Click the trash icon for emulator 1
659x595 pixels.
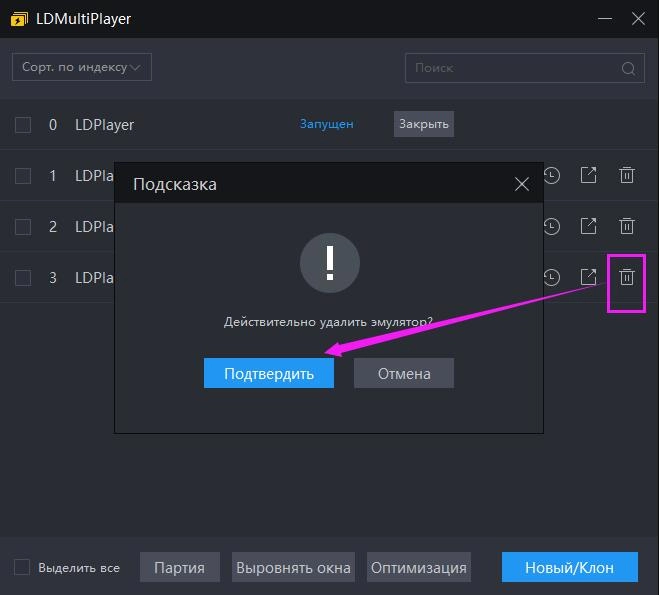click(627, 175)
